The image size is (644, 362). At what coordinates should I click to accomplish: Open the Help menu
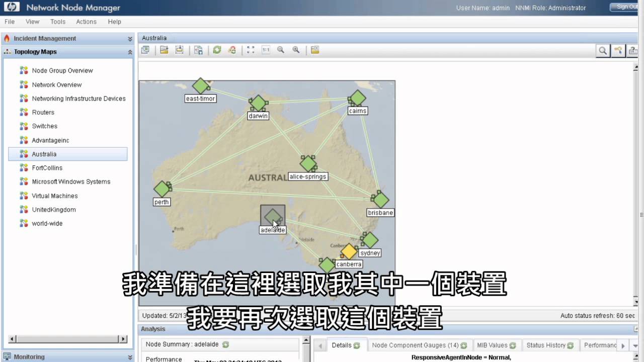coord(115,22)
